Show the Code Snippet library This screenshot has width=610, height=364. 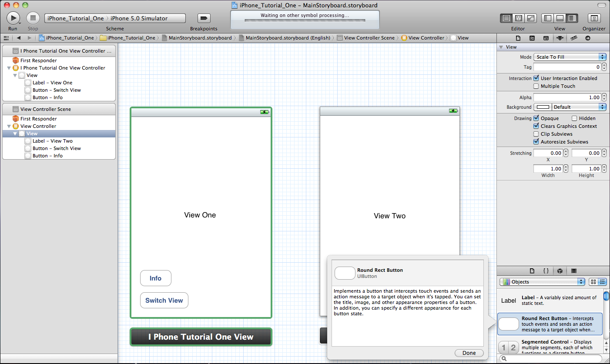pos(546,270)
